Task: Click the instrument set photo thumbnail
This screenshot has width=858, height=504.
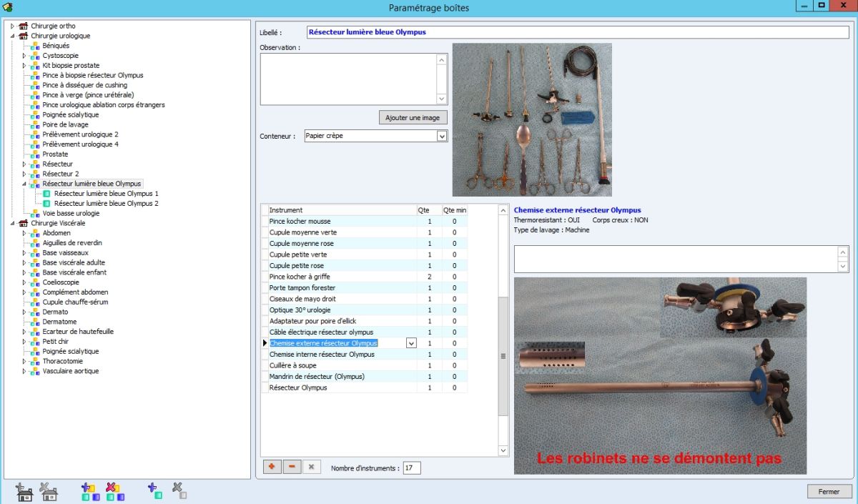Action: coord(532,119)
